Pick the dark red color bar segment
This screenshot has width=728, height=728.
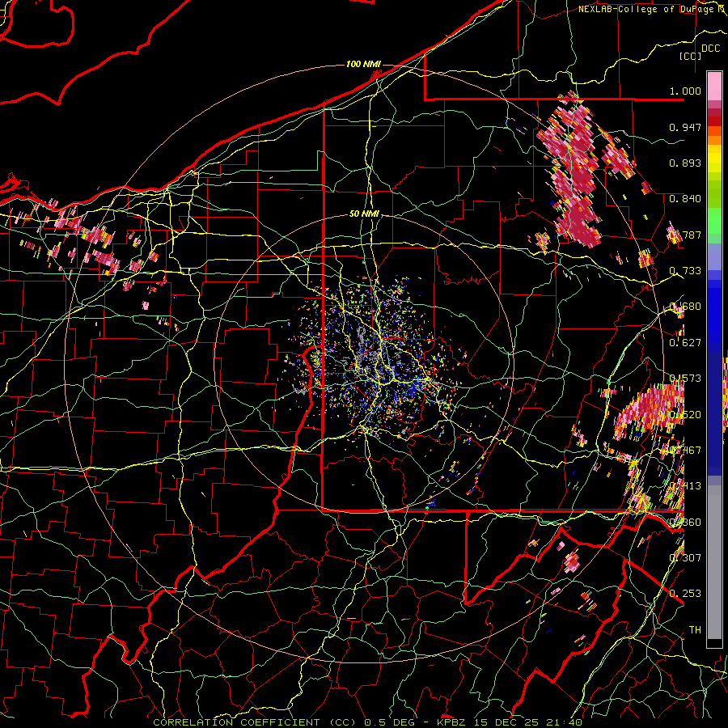[714, 121]
